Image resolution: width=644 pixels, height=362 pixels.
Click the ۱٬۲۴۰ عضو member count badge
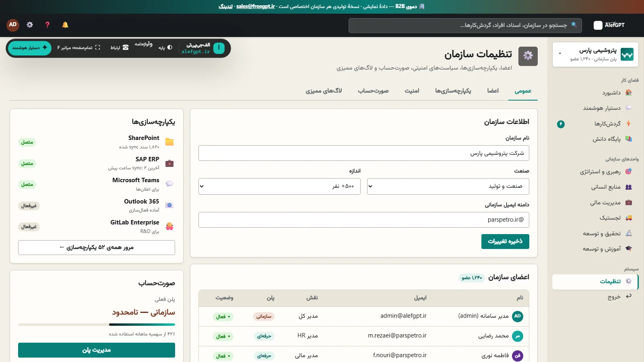(472, 278)
